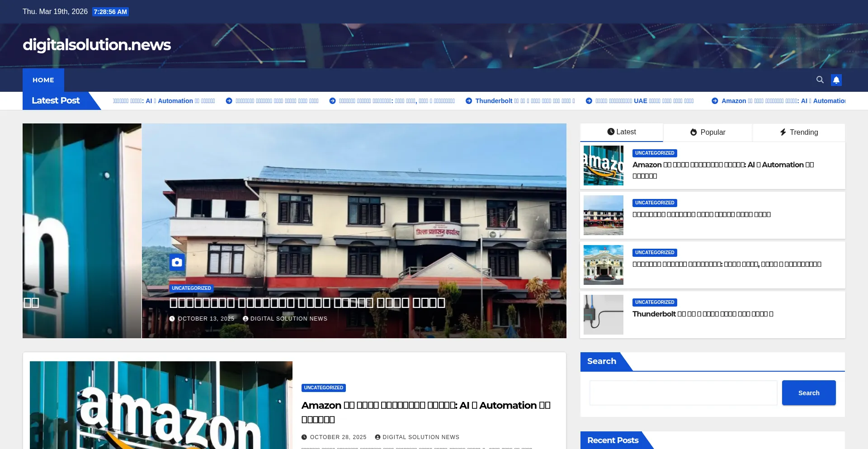Click October 13, 2025 date on slide
Viewport: 868px width, 449px height.
tap(206, 319)
